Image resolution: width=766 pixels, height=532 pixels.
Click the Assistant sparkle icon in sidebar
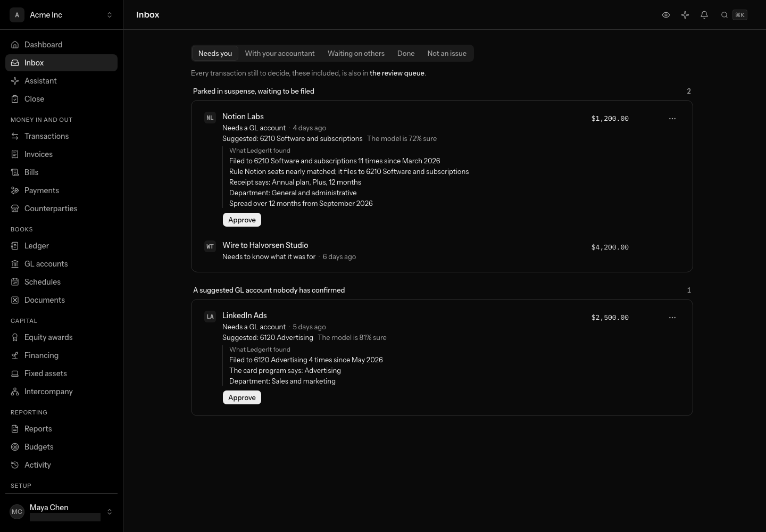(15, 81)
